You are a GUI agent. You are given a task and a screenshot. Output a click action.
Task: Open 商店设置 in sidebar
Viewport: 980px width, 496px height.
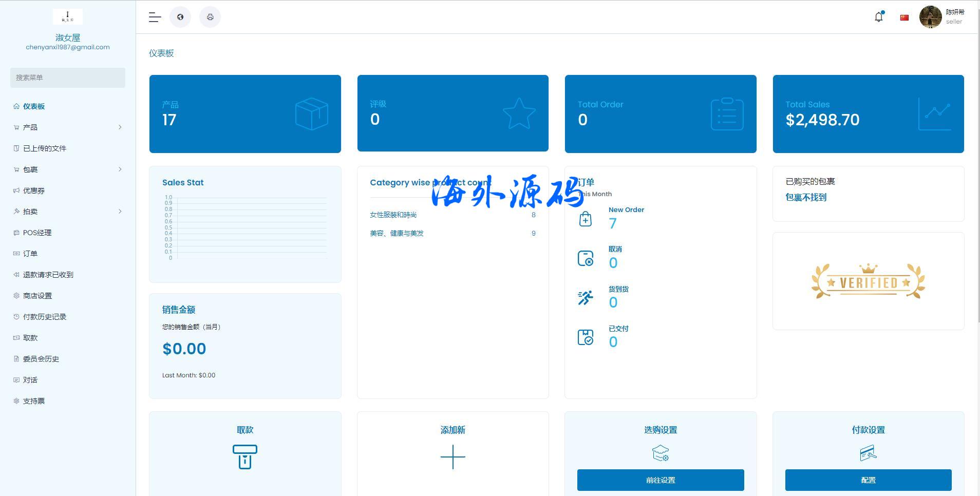[37, 296]
